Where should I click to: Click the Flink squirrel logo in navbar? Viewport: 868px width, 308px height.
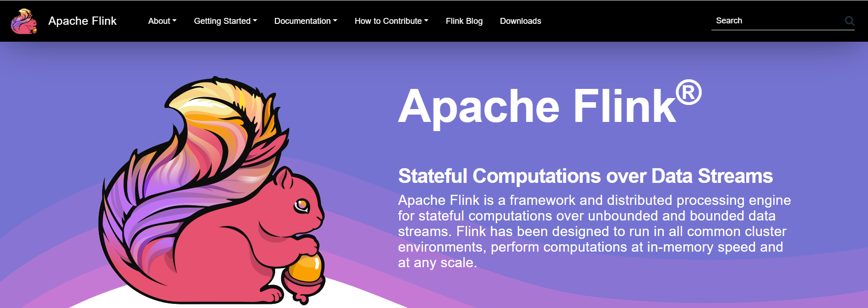click(x=24, y=21)
